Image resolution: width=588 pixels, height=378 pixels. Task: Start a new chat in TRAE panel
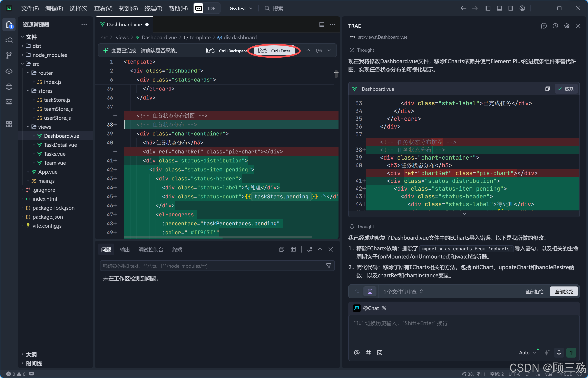point(544,26)
